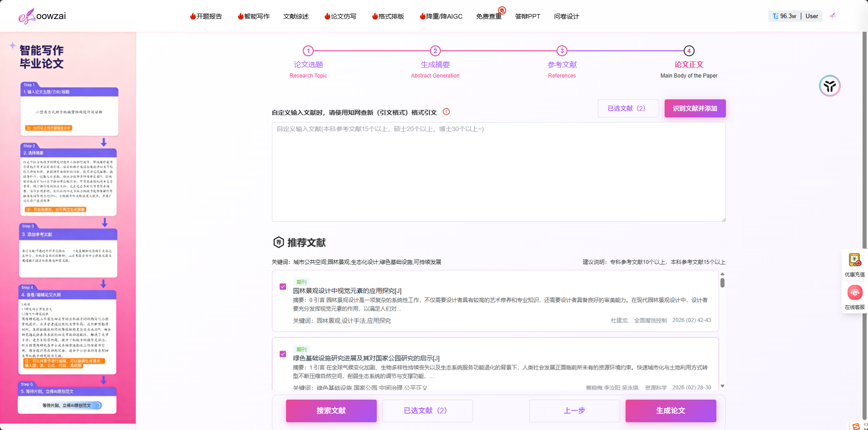Select step 3 参考文献 in the progress steps
Viewport: 868px width, 430px height.
pos(562,51)
